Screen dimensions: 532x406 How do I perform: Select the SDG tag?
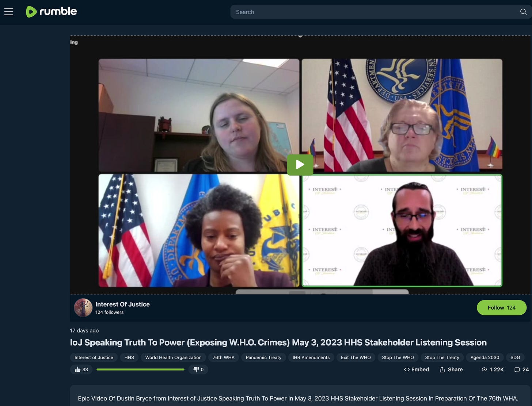pyautogui.click(x=515, y=357)
